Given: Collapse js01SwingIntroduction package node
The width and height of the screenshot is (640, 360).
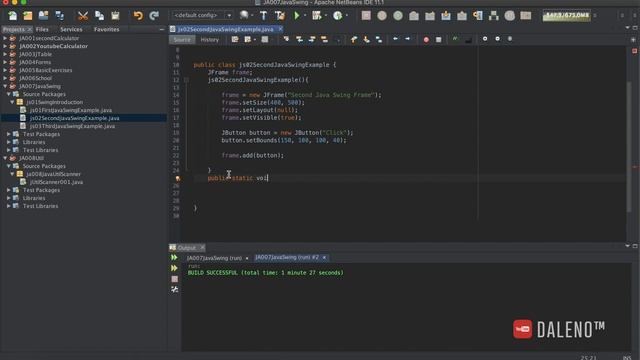Looking at the screenshot, I should click(12, 102).
